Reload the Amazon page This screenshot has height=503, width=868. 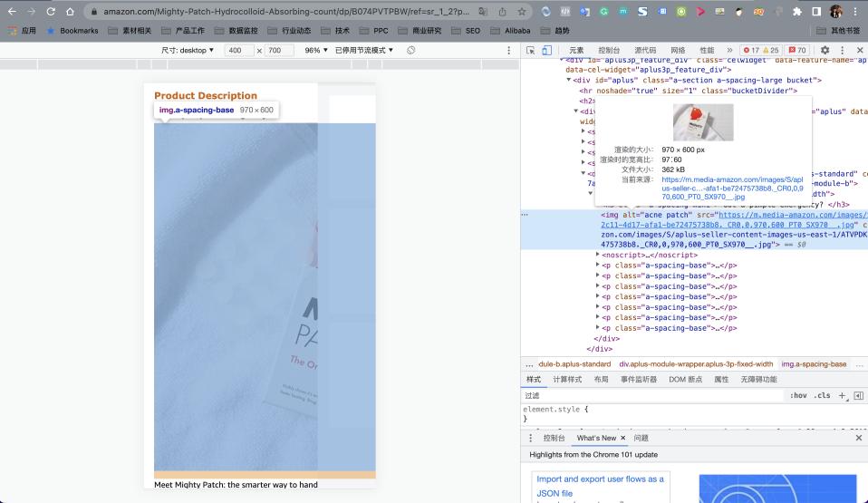[51, 11]
